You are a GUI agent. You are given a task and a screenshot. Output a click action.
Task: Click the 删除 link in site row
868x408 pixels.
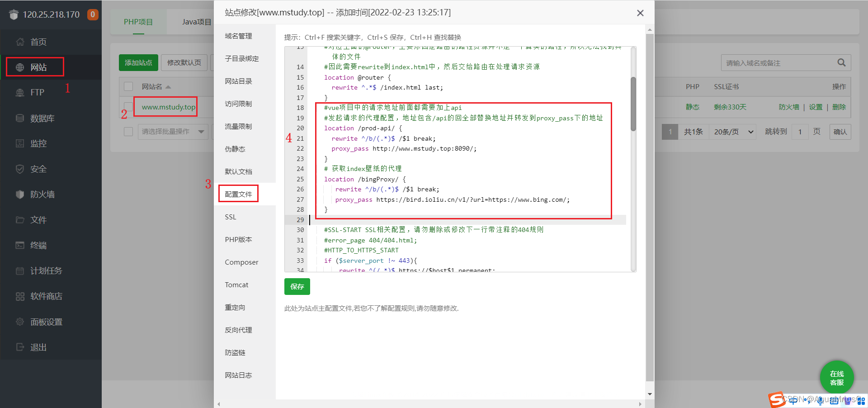[839, 107]
